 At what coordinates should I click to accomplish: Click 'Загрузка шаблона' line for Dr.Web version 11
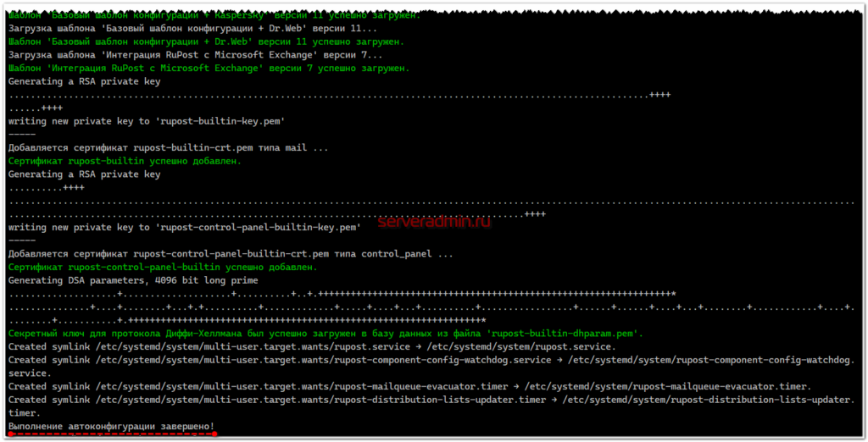192,28
